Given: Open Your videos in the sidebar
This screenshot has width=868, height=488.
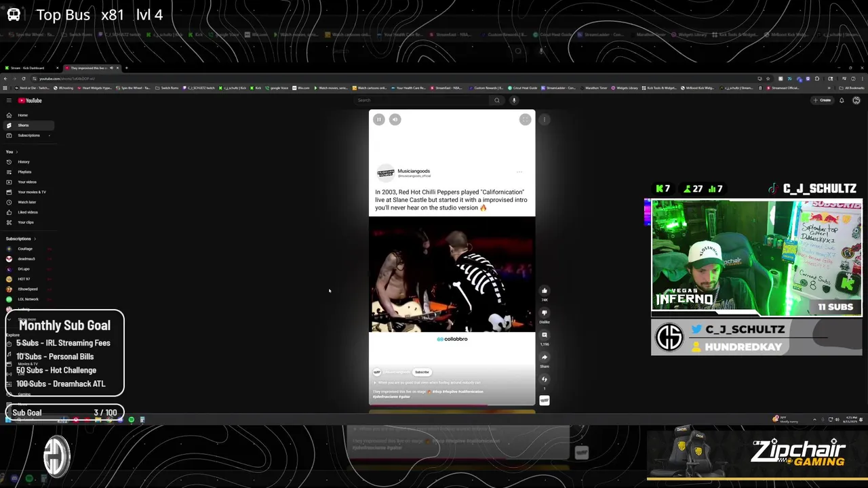Looking at the screenshot, I should click(28, 182).
